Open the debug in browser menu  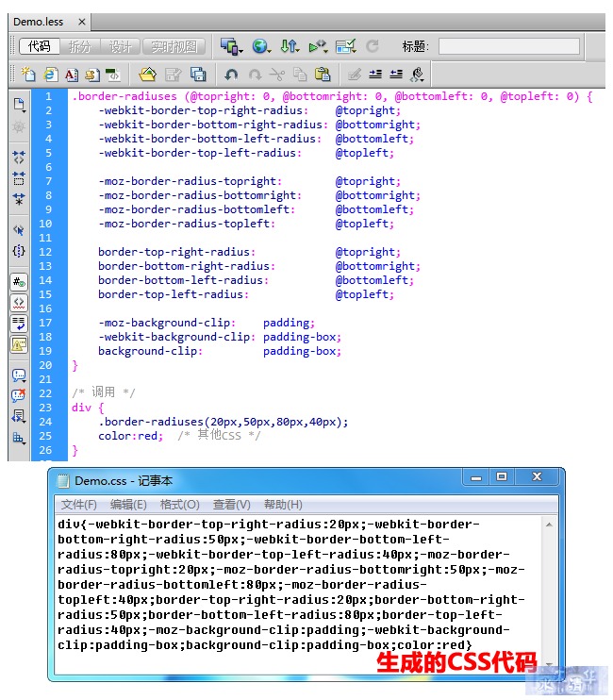point(318,46)
